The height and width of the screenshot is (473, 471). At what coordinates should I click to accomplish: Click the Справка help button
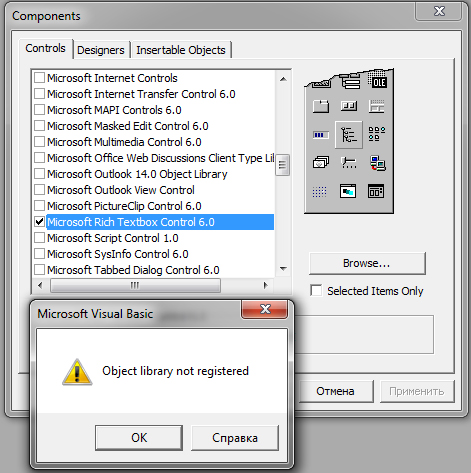pyautogui.click(x=235, y=437)
